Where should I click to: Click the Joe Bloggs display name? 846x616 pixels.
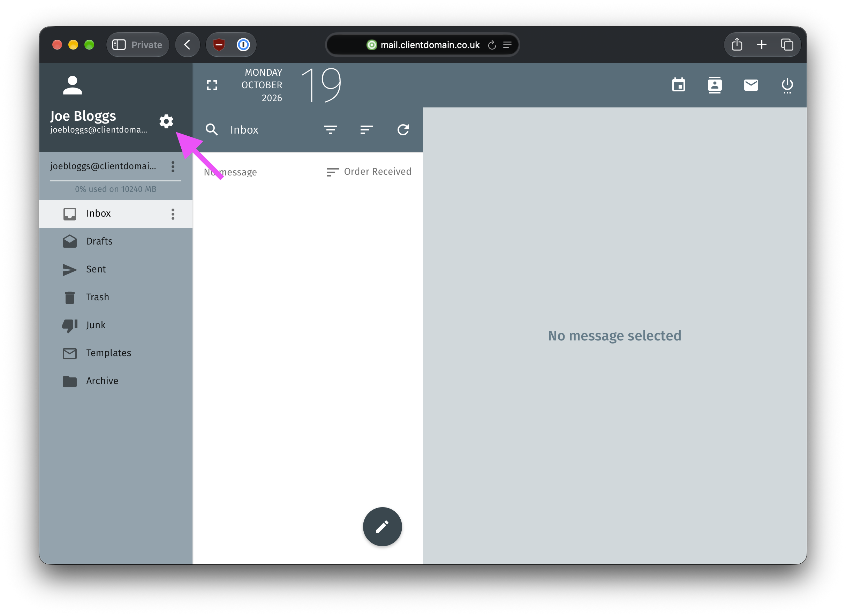point(83,116)
